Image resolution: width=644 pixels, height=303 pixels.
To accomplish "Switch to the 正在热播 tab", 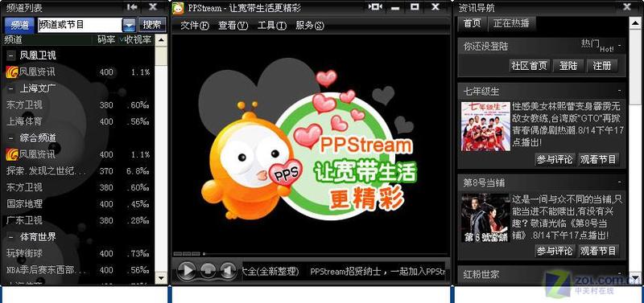I will 511,23.
